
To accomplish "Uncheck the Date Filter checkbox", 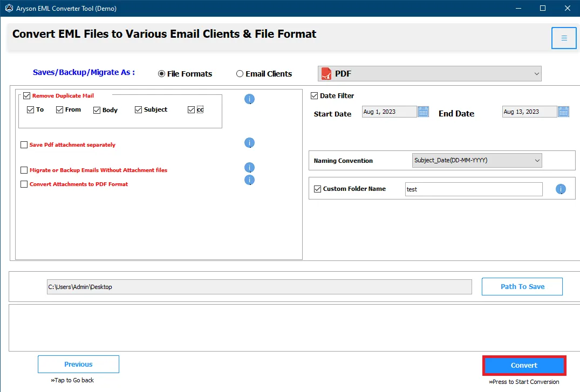I will pos(315,96).
